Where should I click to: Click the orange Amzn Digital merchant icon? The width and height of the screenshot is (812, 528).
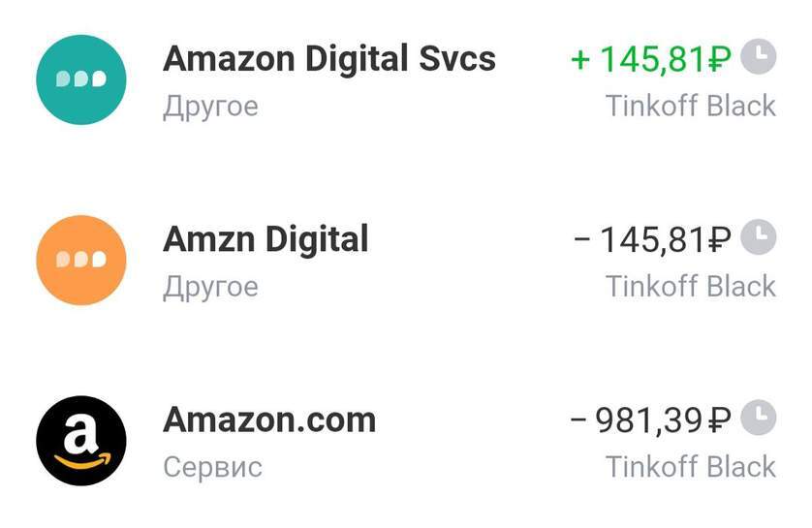tap(81, 261)
